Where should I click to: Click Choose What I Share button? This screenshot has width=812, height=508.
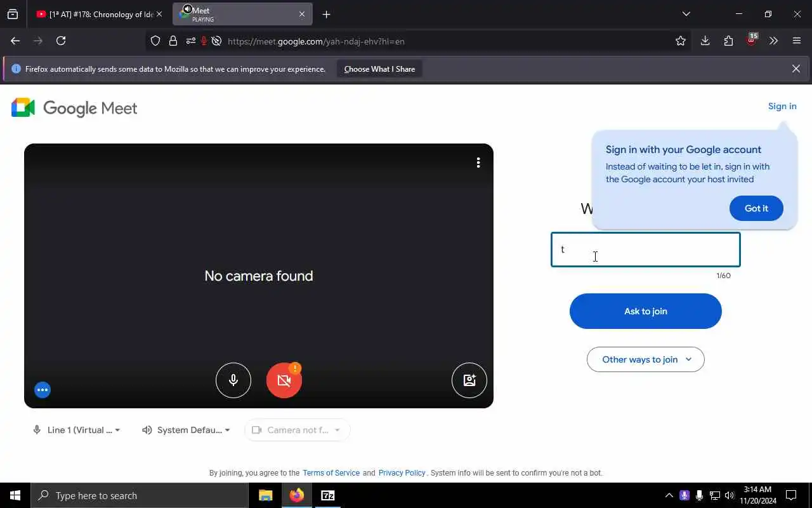(x=379, y=69)
